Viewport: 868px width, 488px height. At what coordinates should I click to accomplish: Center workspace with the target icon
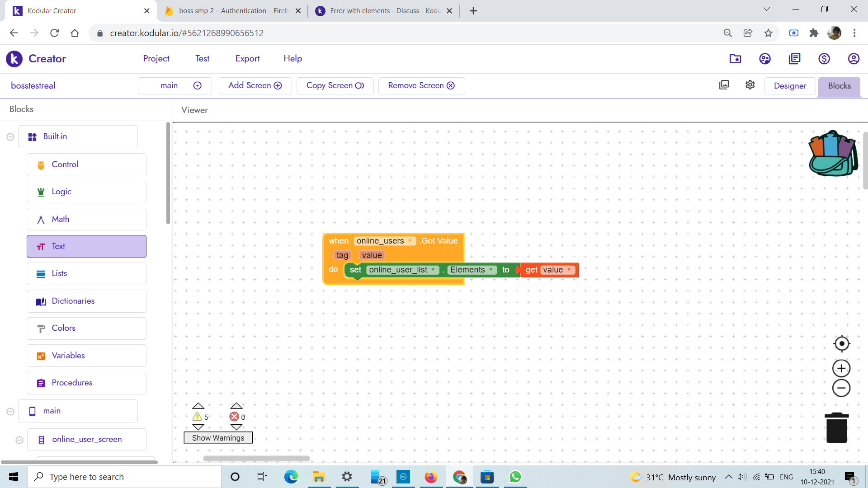pyautogui.click(x=841, y=344)
